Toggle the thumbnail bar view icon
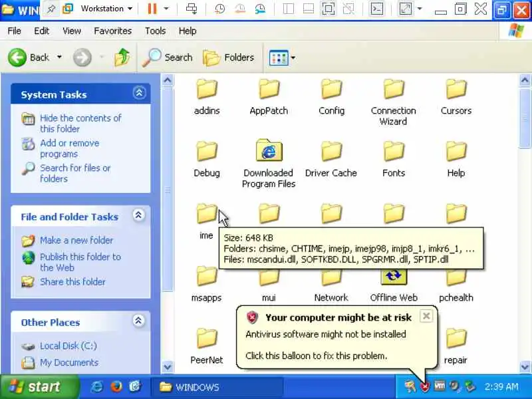This screenshot has height=399, width=532. pyautogui.click(x=308, y=9)
